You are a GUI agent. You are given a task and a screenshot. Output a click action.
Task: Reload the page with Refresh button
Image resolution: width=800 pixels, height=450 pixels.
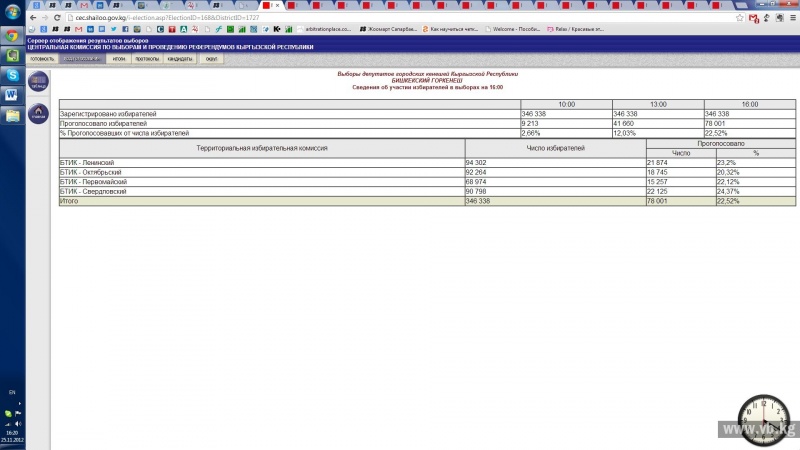click(x=57, y=18)
